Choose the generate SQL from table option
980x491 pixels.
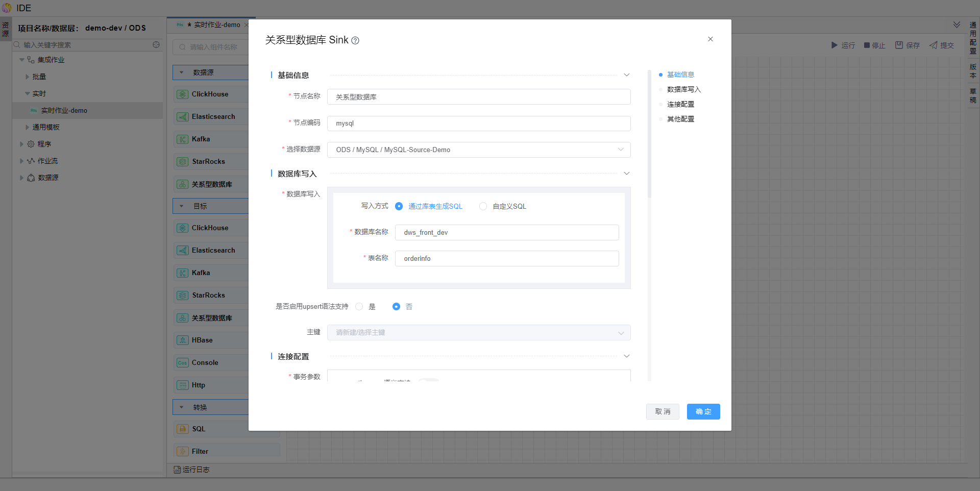pos(399,207)
